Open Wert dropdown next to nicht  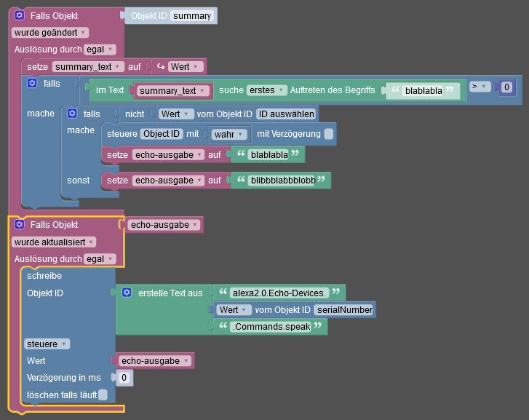(x=175, y=114)
